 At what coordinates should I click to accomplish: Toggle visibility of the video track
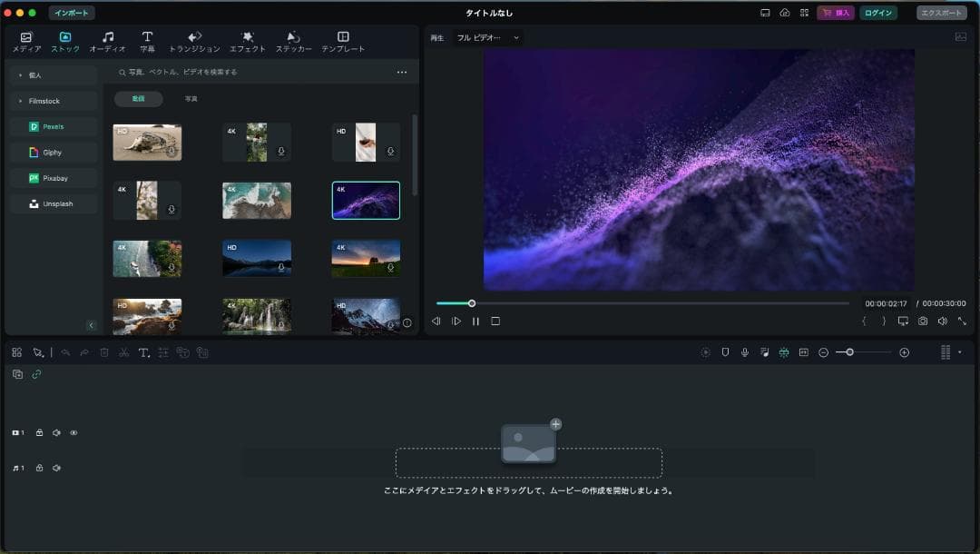point(74,433)
